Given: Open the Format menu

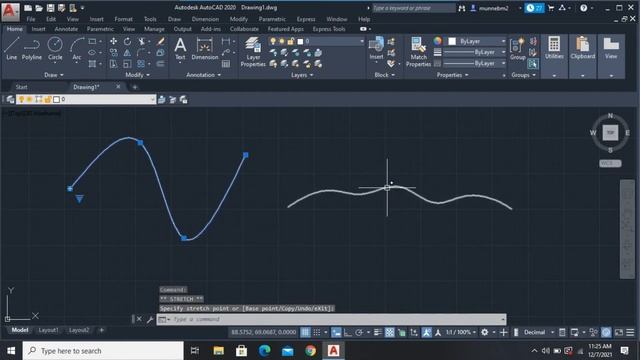Looking at the screenshot, I should [123, 19].
